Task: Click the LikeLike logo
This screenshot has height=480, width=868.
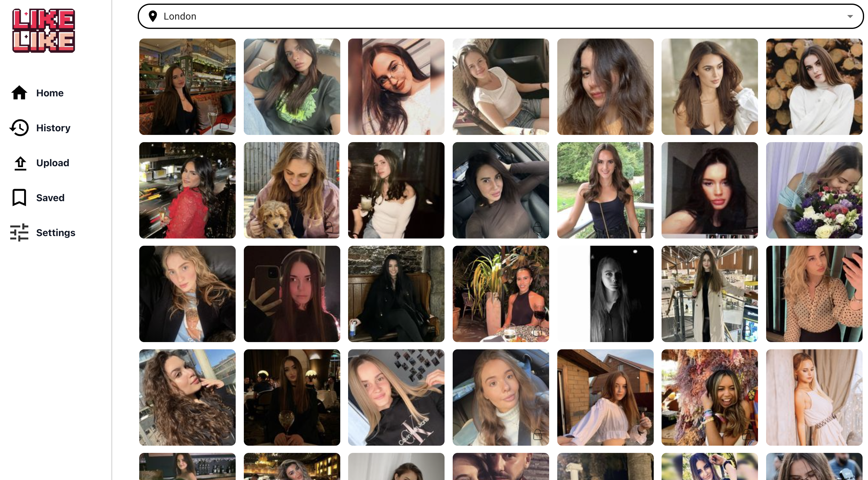Action: pyautogui.click(x=44, y=31)
